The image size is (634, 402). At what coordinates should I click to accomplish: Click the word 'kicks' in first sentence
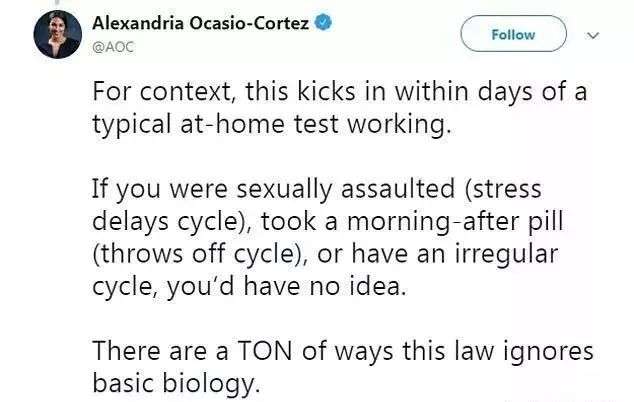(x=326, y=91)
